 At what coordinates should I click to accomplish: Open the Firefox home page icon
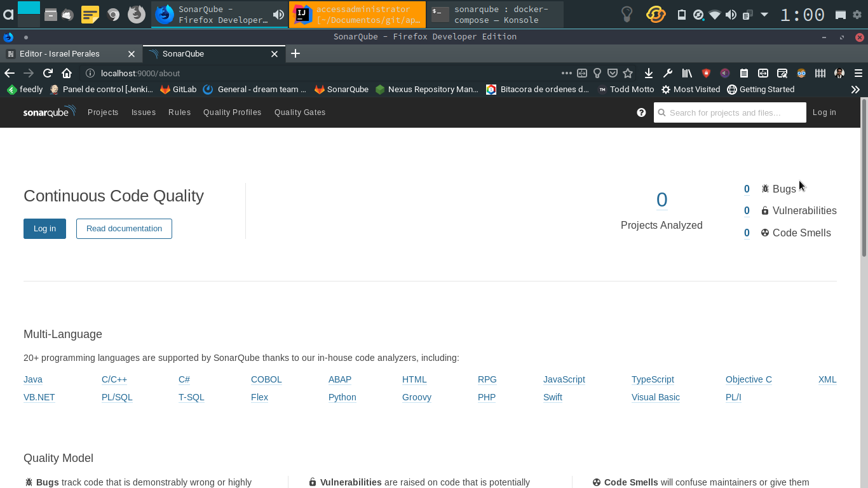pos(67,73)
